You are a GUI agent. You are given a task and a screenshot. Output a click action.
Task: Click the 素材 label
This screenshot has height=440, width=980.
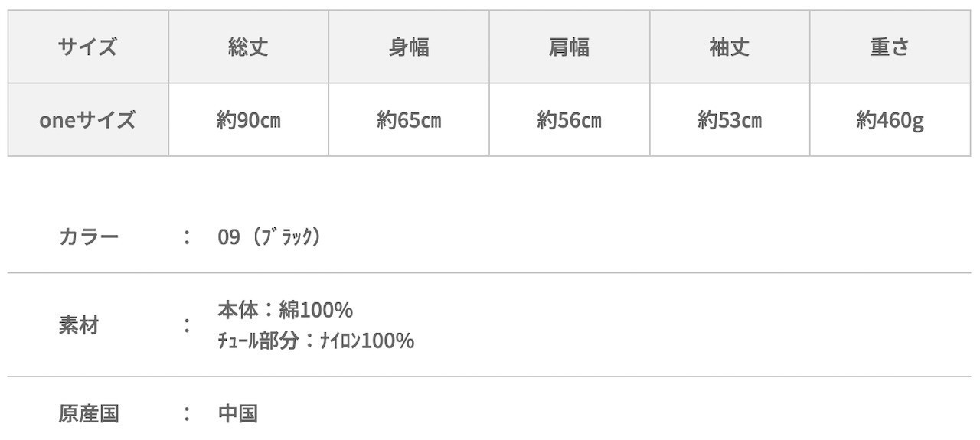click(x=79, y=325)
